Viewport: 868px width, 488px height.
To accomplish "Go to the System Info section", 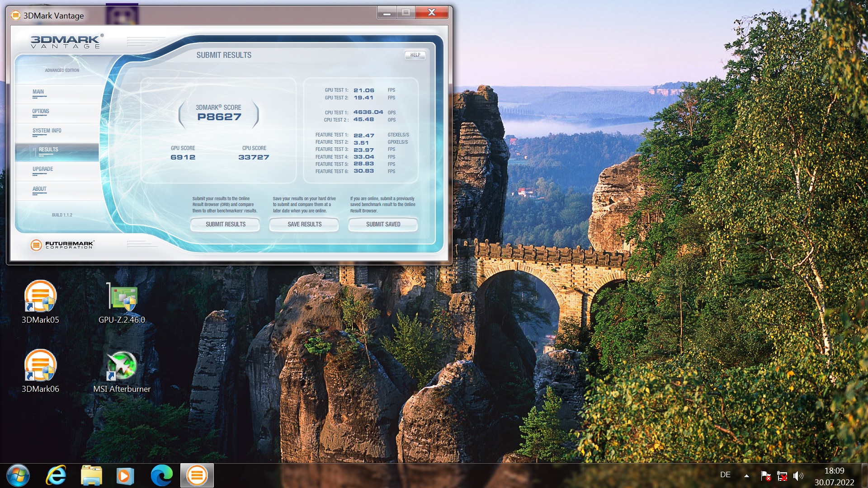I will (47, 131).
